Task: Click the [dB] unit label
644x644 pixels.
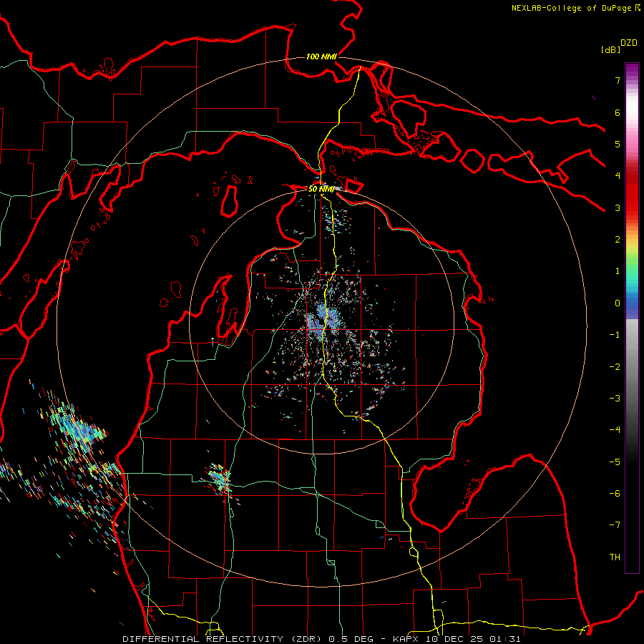Action: tap(610, 49)
